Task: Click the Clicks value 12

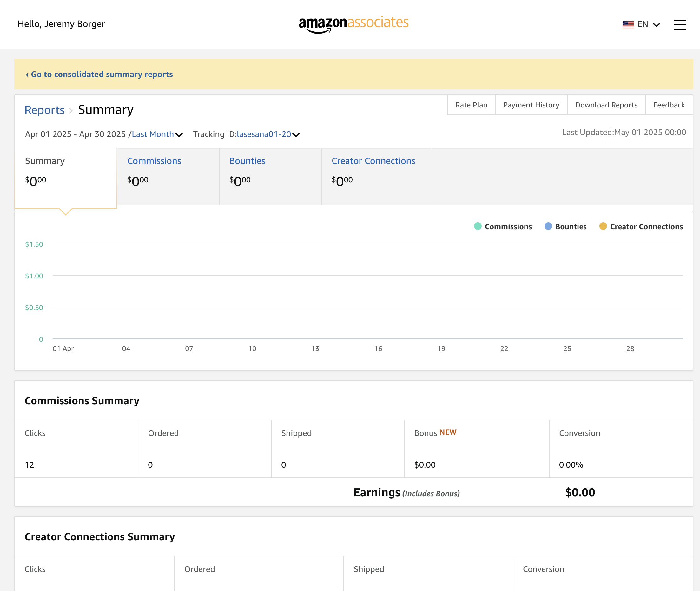Action: pyautogui.click(x=30, y=465)
